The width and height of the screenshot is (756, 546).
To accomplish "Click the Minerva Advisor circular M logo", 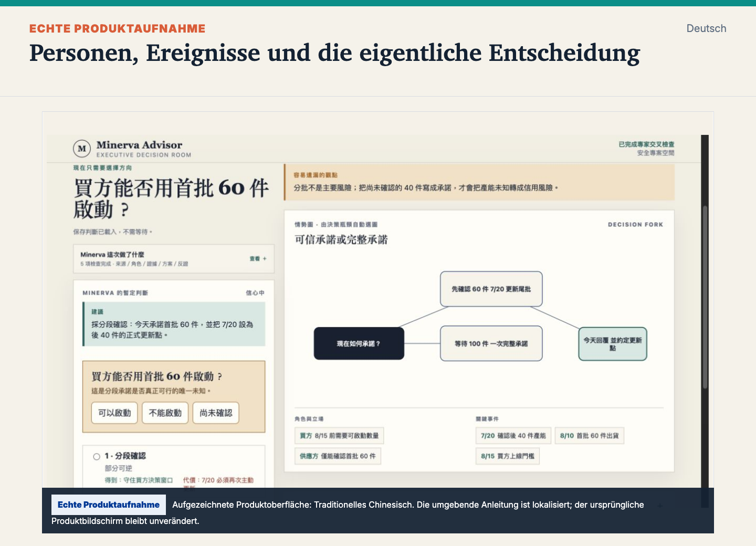I will [82, 149].
